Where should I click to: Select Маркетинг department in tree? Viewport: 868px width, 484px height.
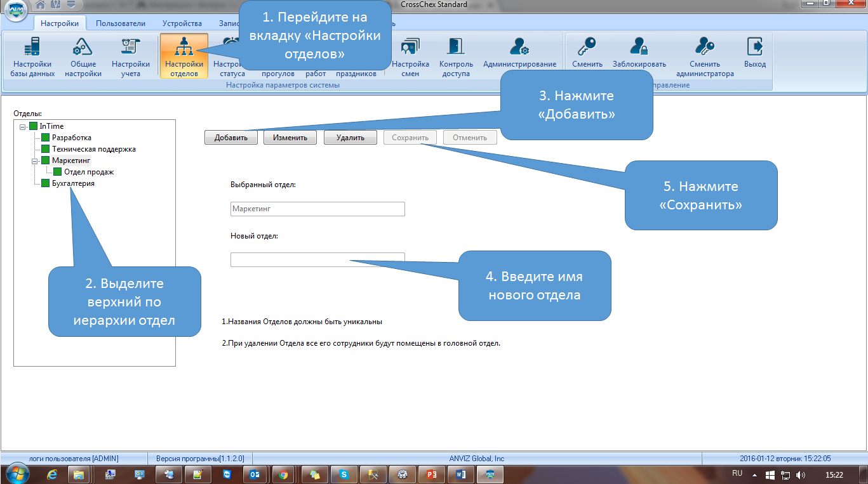click(71, 160)
